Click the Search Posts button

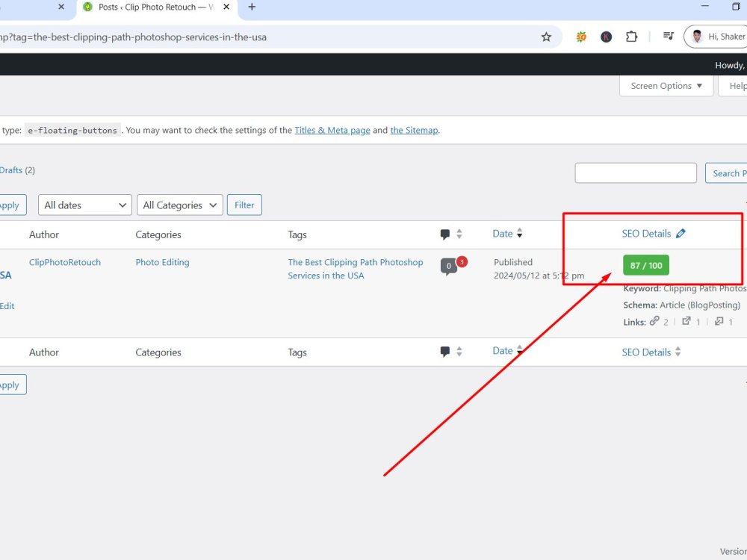coord(726,173)
